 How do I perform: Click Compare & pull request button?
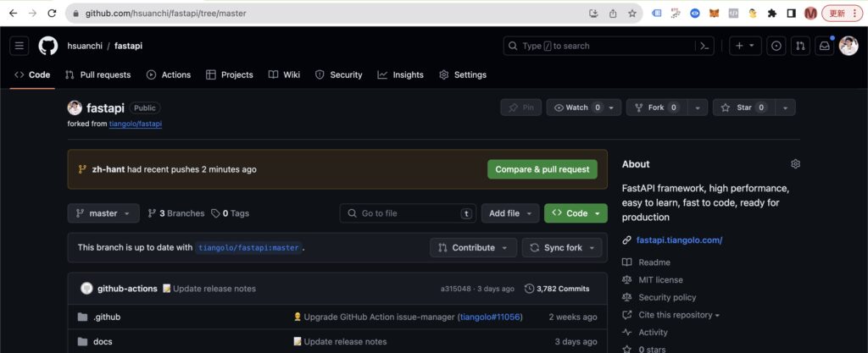tap(542, 169)
